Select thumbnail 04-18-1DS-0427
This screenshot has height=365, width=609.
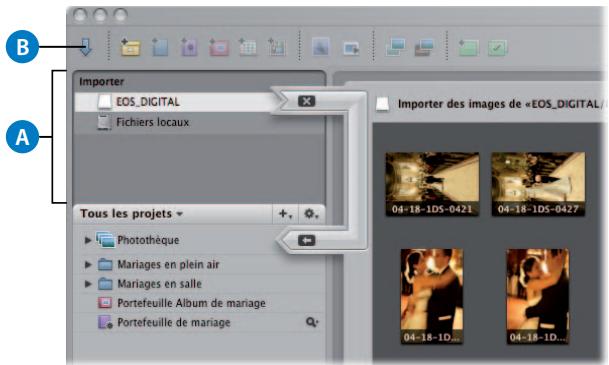tap(538, 184)
